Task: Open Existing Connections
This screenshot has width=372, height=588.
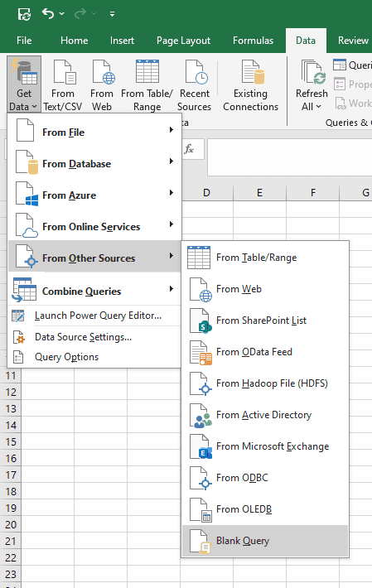Action: pos(250,85)
